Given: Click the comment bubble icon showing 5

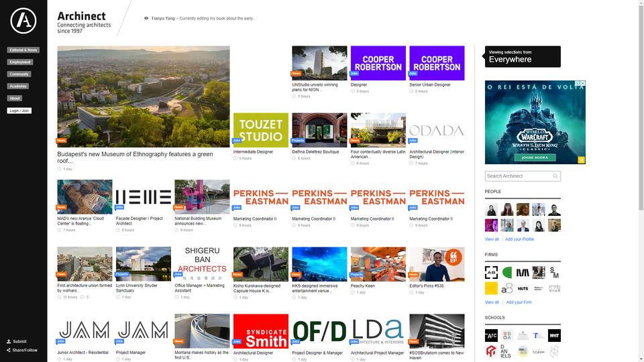Looking at the screenshot, I should pyautogui.click(x=83, y=297).
